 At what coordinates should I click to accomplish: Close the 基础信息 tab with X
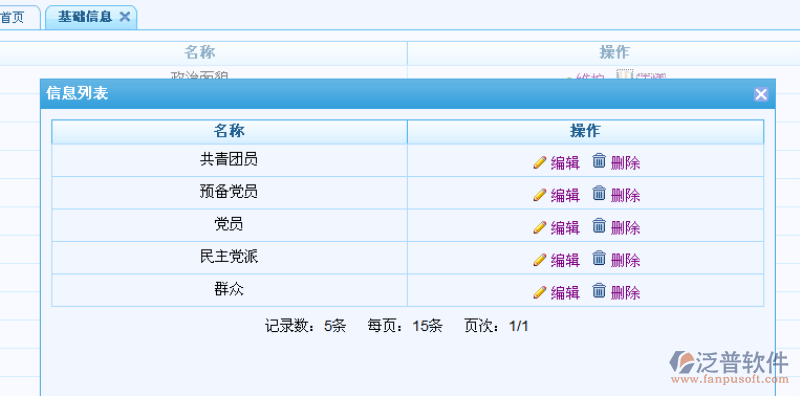[124, 17]
